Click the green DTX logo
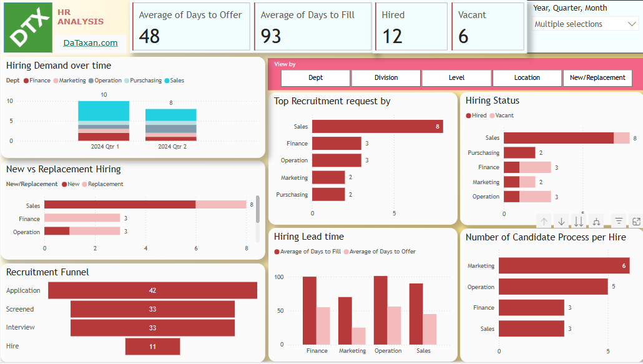Image resolution: width=643 pixels, height=364 pixels. coord(28,27)
